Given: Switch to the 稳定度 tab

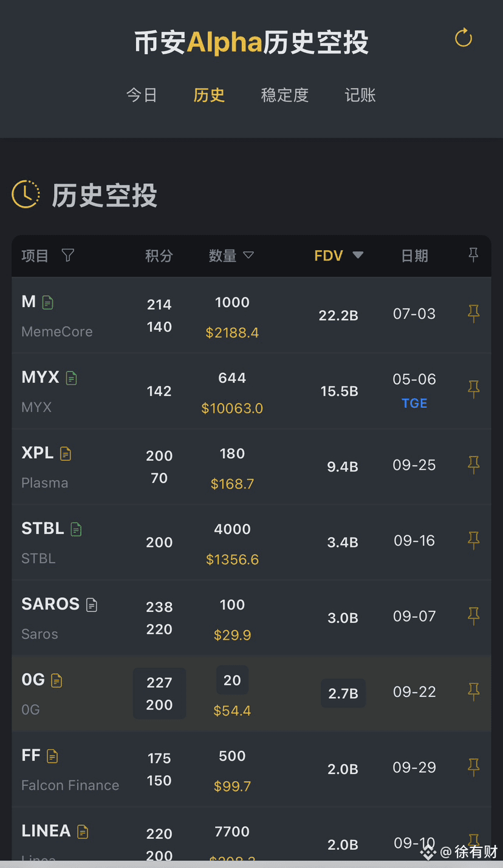Looking at the screenshot, I should coord(285,95).
